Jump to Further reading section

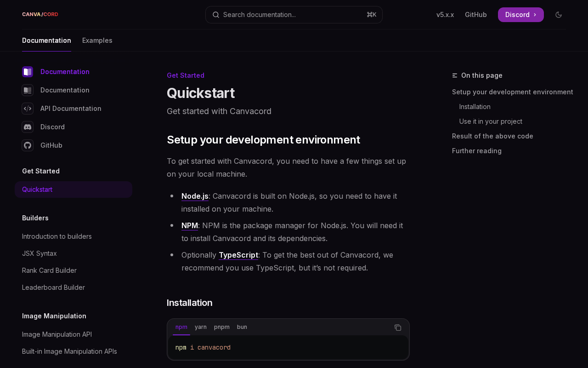point(476,151)
